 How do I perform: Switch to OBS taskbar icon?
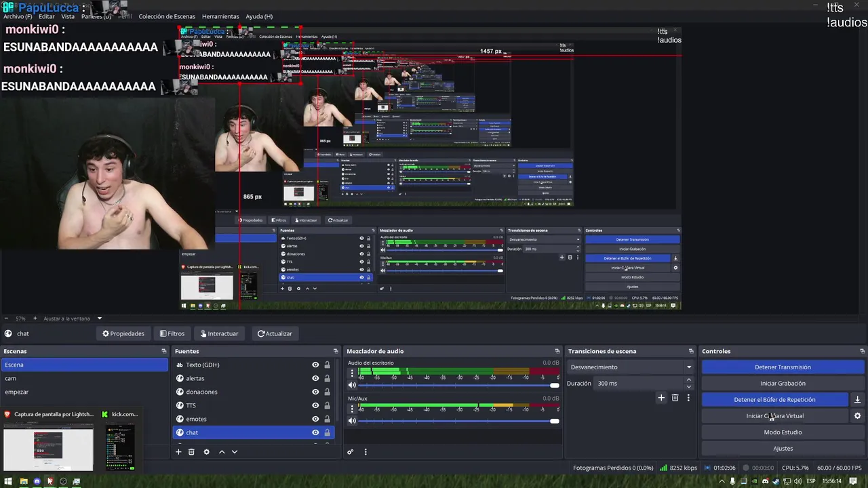tap(63, 481)
